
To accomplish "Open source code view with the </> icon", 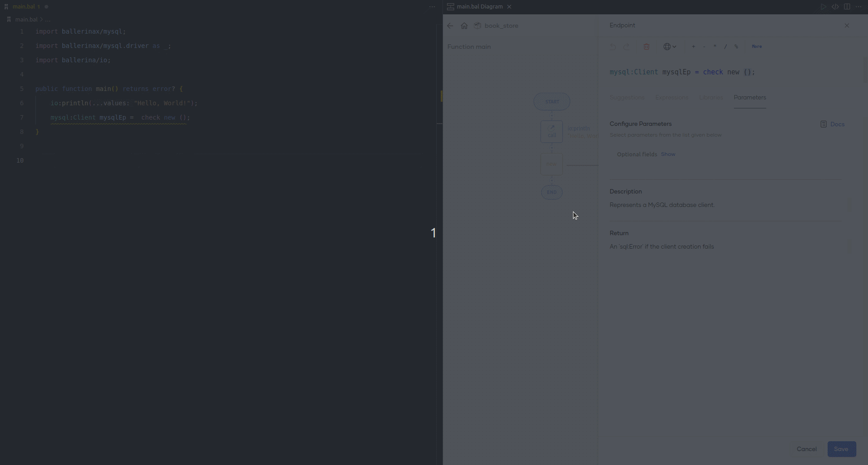I will [x=835, y=7].
